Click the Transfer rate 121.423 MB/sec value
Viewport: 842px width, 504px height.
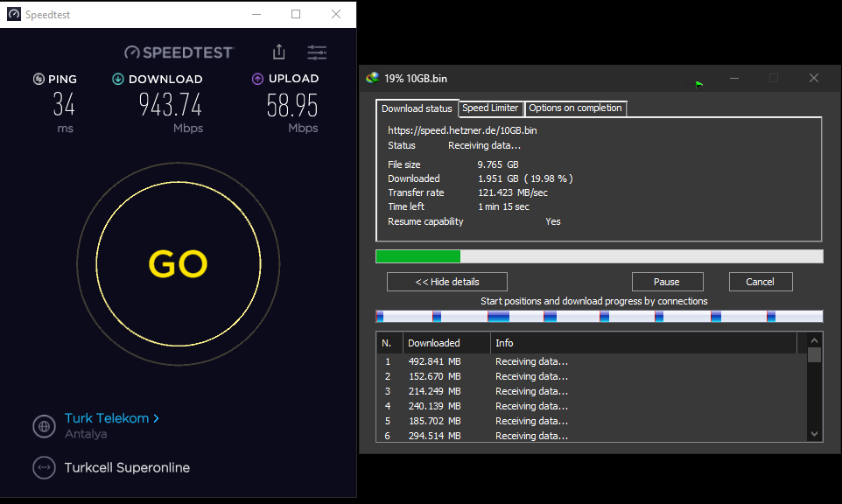513,192
